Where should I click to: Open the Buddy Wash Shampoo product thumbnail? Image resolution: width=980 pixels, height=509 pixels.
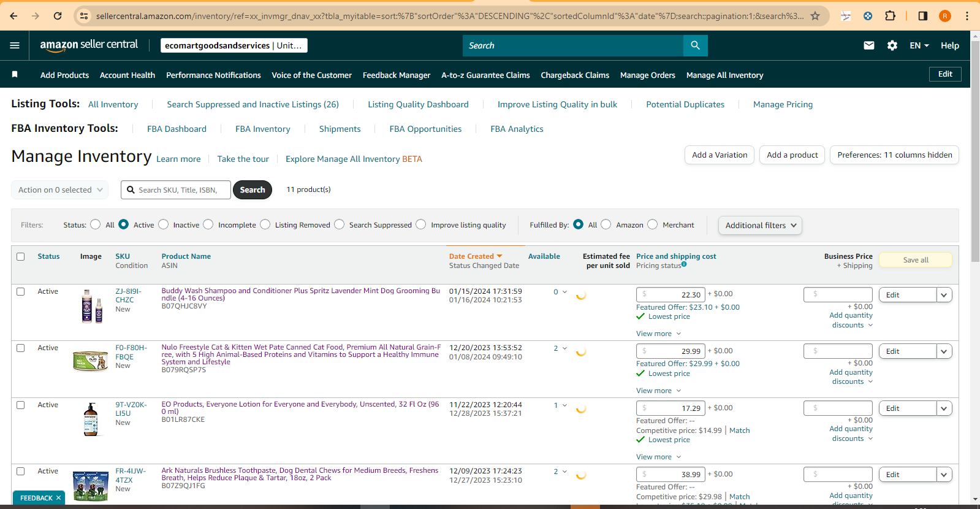click(92, 305)
